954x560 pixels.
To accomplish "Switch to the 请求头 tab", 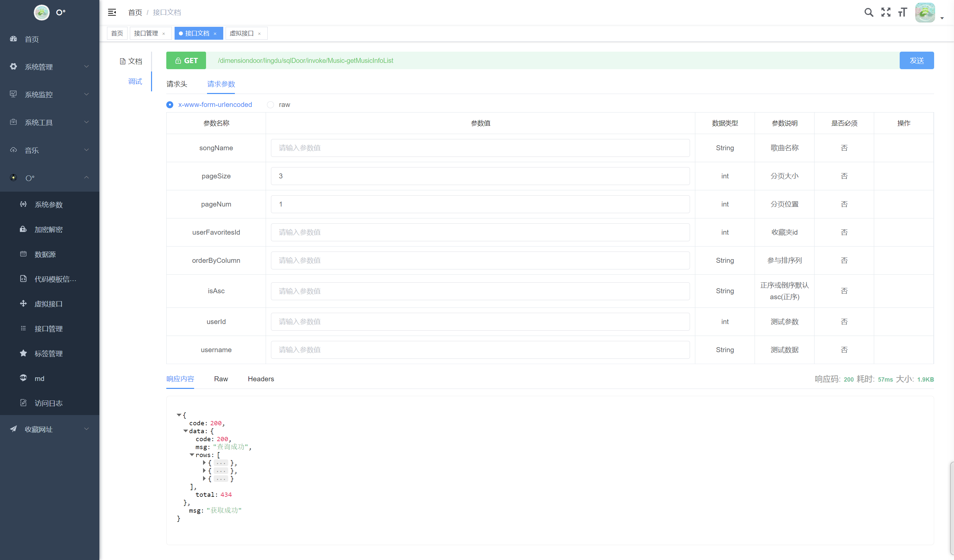I will pos(177,84).
